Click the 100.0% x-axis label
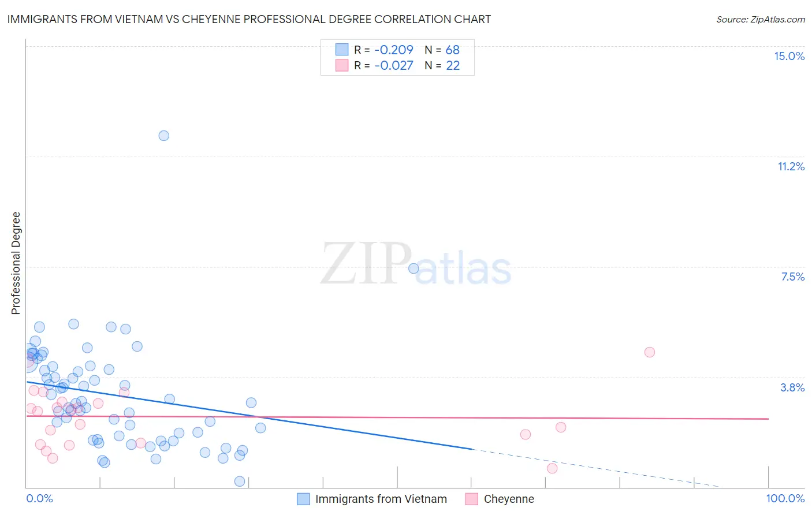The width and height of the screenshot is (812, 515). click(785, 498)
